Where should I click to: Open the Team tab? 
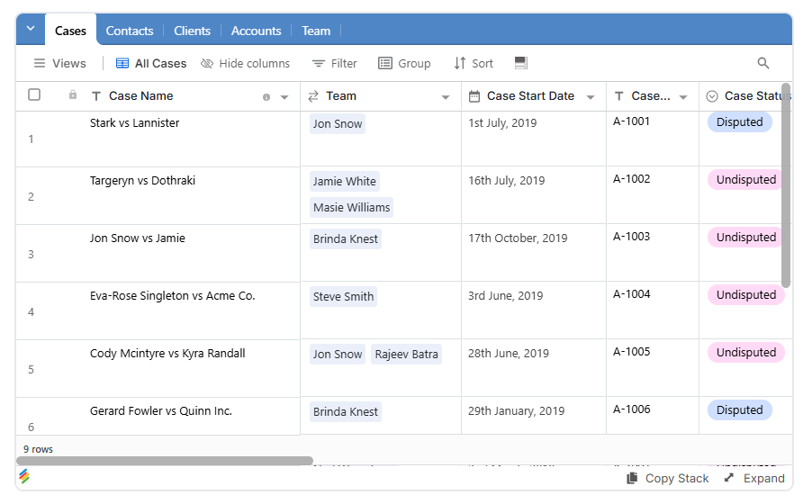click(x=316, y=31)
